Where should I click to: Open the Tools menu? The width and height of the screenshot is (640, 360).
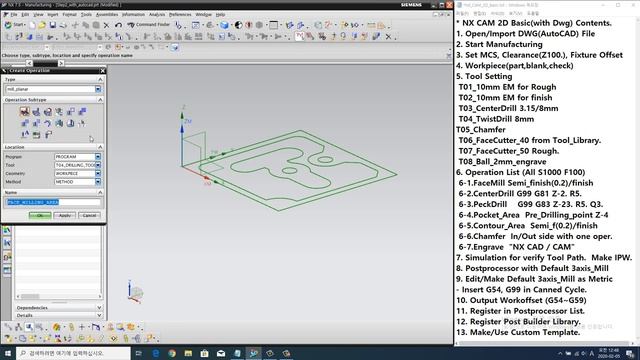tap(86, 14)
